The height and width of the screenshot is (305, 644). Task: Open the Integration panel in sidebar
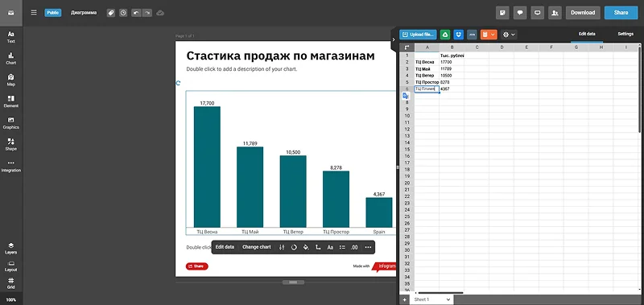11,166
